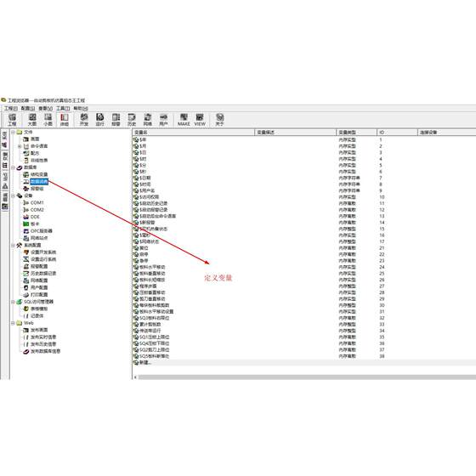Select 打印配置 in the tree
Image resolution: width=476 pixels, height=476 pixels.
click(x=39, y=295)
